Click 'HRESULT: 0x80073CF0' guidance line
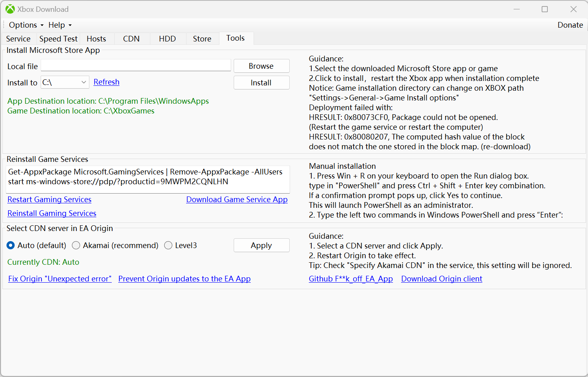The height and width of the screenshot is (377, 588). point(403,117)
